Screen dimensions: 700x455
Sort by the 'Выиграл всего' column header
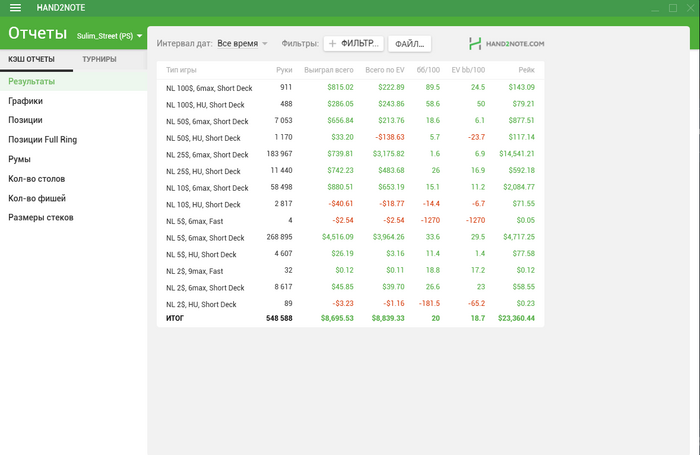(x=329, y=70)
